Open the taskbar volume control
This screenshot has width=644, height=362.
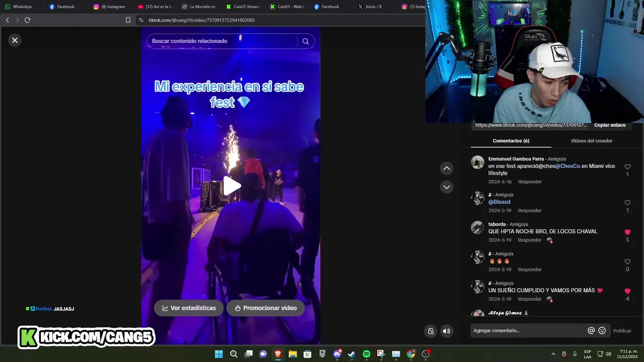click(608, 354)
